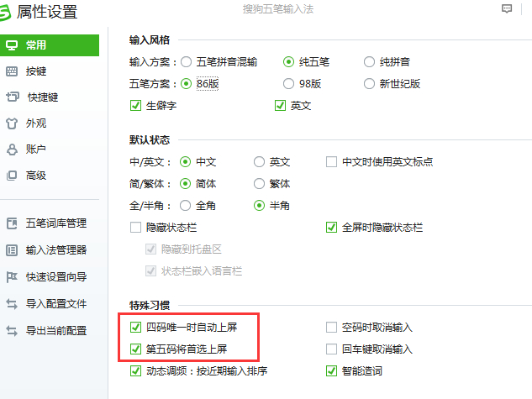This screenshot has height=399, width=532.
Task: Check 空码时取消输入 option
Action: [331, 327]
